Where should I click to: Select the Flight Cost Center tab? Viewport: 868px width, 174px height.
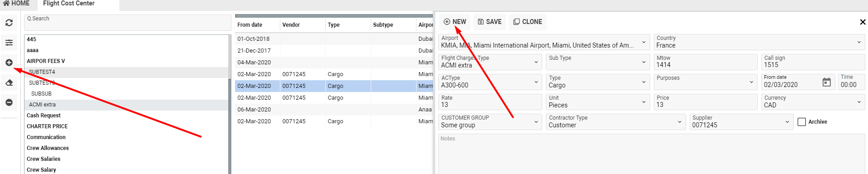69,4
